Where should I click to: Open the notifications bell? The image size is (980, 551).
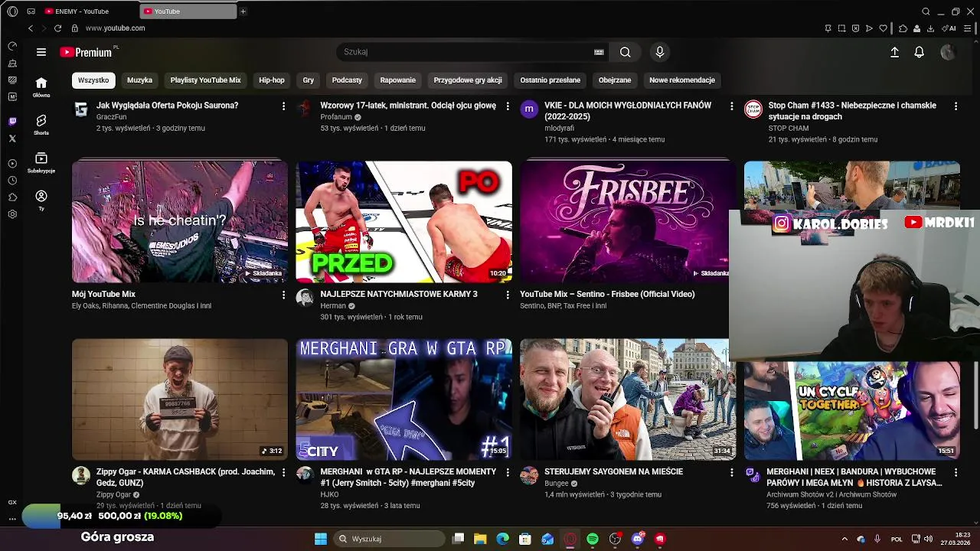click(x=919, y=52)
